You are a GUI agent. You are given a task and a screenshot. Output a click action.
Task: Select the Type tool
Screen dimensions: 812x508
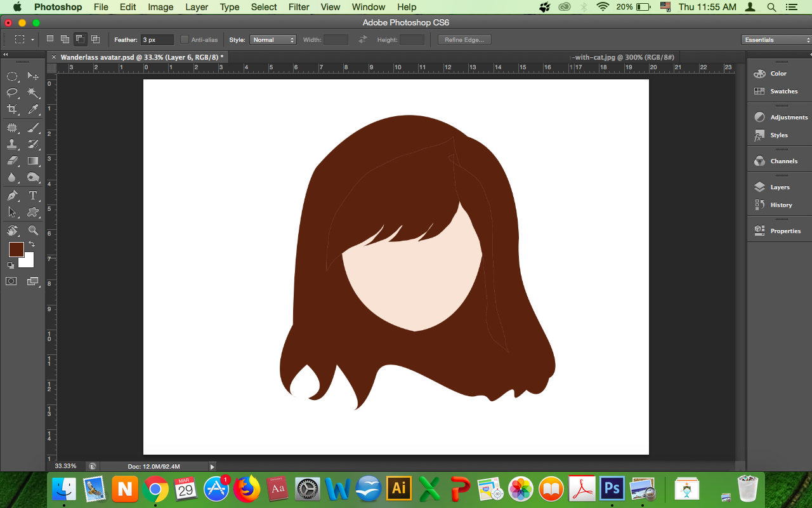click(x=34, y=196)
